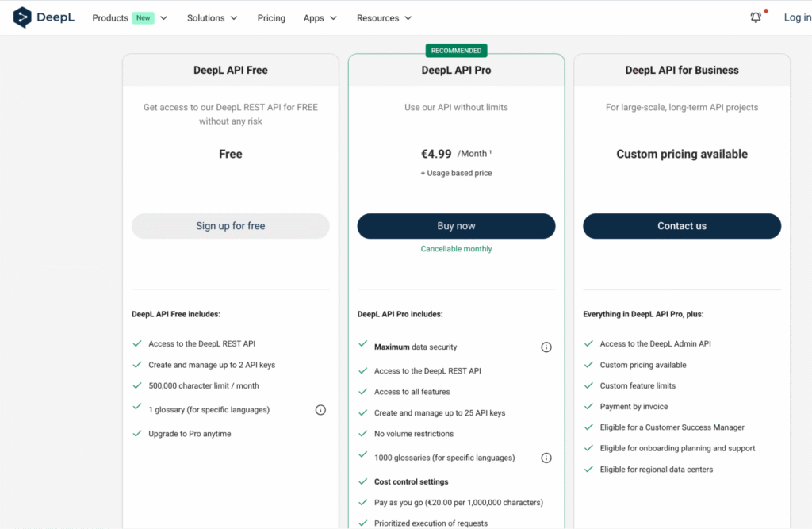This screenshot has height=529, width=812.
Task: Click the checkmark beside Cost control settings
Action: point(362,481)
